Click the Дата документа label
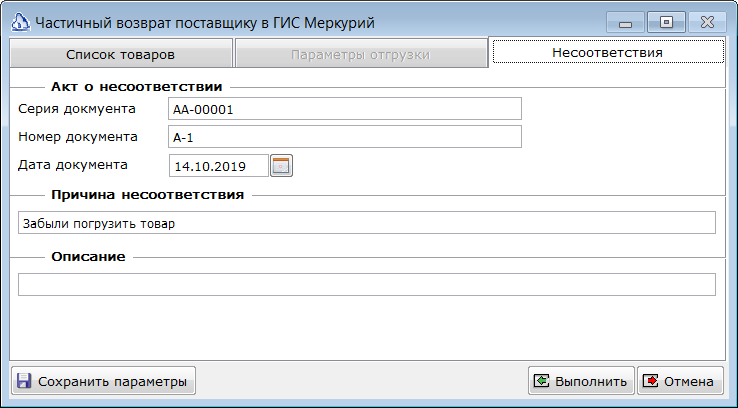 point(72,165)
